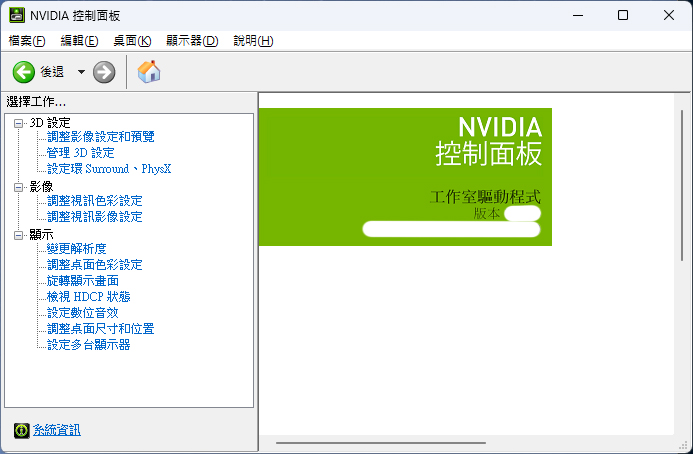The height and width of the screenshot is (454, 693).
Task: Click the 後退 back button label
Action: [x=52, y=72]
